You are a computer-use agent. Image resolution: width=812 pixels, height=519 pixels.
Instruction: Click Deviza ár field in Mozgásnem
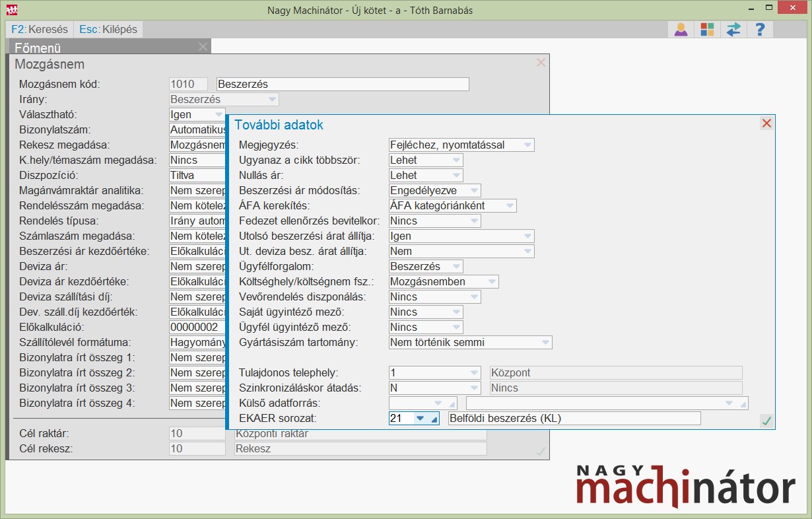pos(197,267)
